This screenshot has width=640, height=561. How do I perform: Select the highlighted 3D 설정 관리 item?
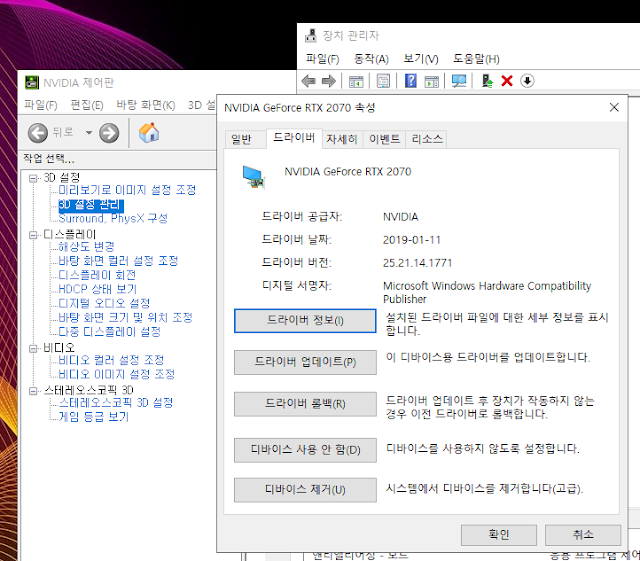pyautogui.click(x=91, y=204)
